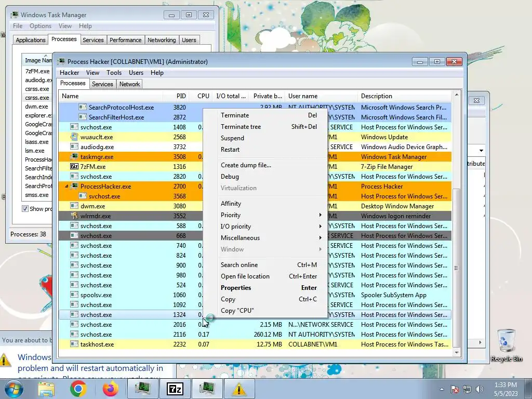
Task: Click the Windows Task Manager title icon
Action: [15, 15]
